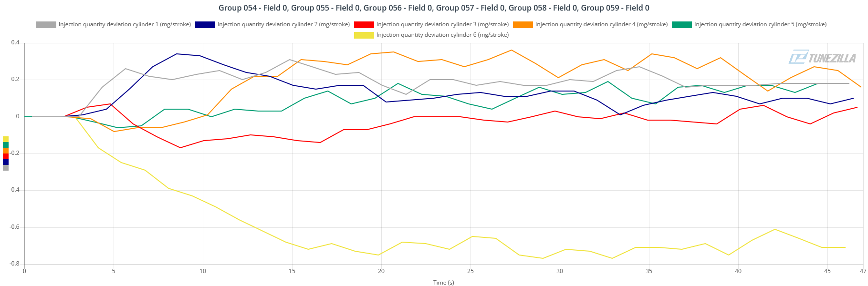This screenshot has height=286, width=868.
Task: Click the green square beside the Y-axis
Action: [6, 145]
